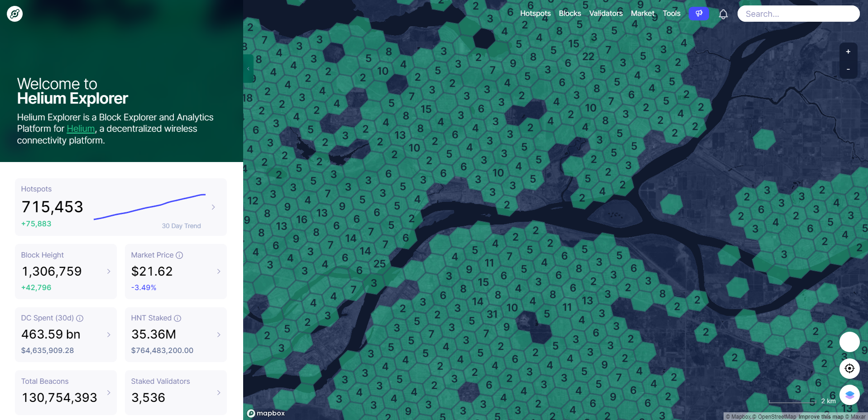This screenshot has width=868, height=420.
Task: Click info icon next to DC Spent (30d)
Action: click(80, 318)
